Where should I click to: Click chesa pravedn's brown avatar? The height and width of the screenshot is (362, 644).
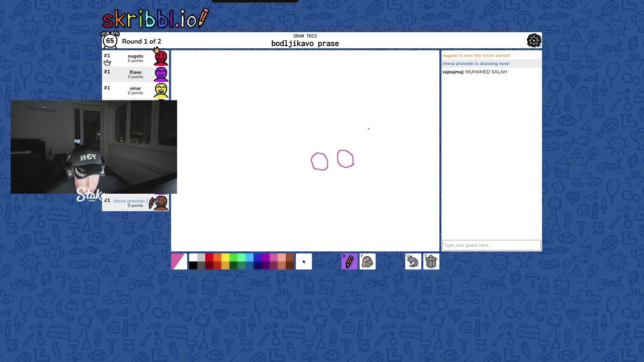click(160, 203)
